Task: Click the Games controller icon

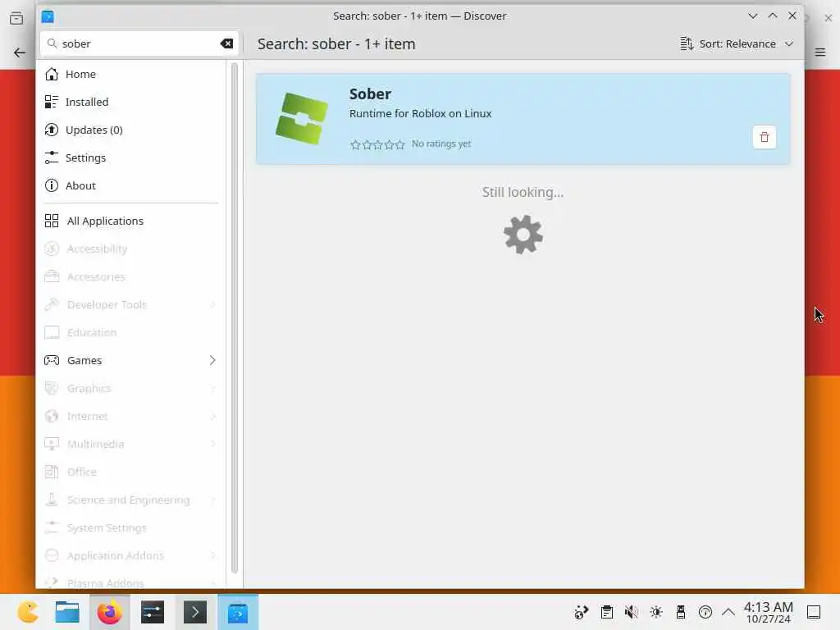Action: tap(52, 360)
